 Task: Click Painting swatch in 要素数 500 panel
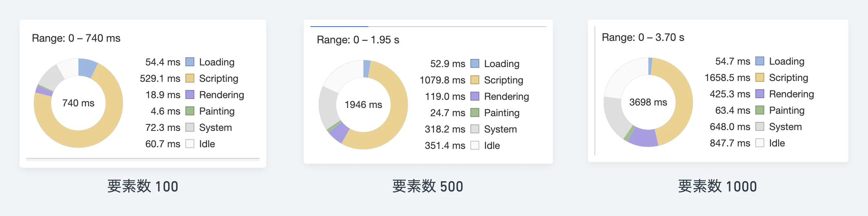(x=475, y=112)
